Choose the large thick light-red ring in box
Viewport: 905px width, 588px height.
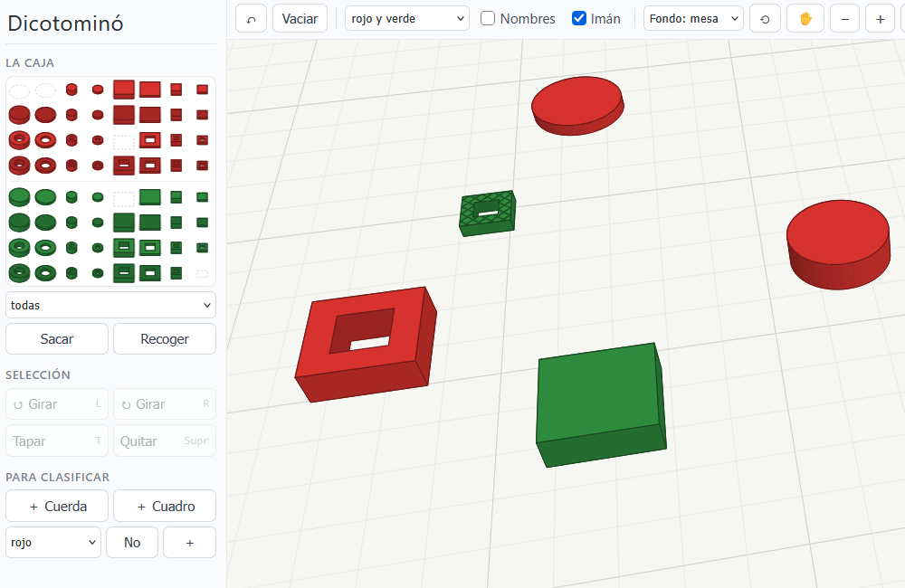pos(19,140)
